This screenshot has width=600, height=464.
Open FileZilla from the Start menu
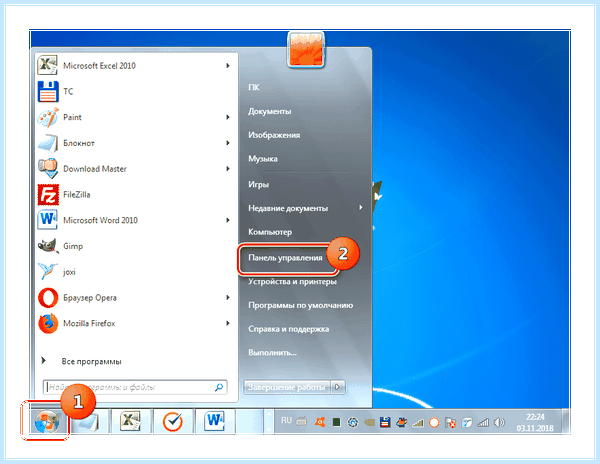point(136,194)
